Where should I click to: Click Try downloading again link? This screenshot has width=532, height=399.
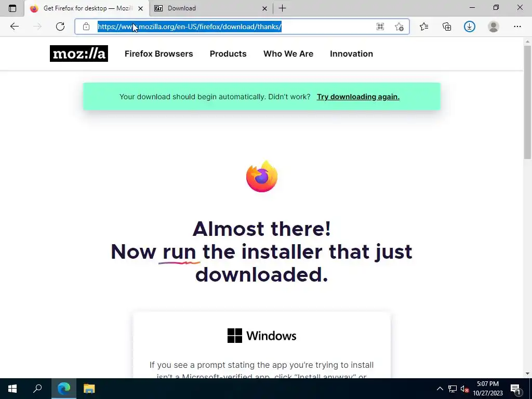(x=358, y=97)
